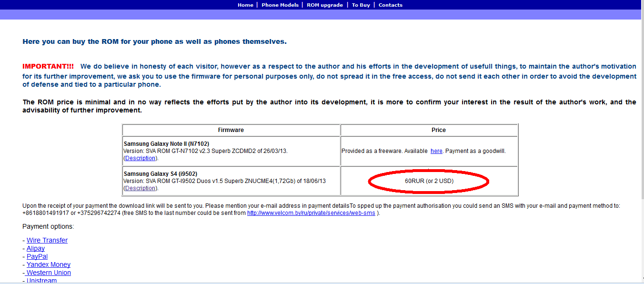This screenshot has height=284, width=644.
Task: Click the Note II 'v2.3 Superb ZCDMD2' version line
Action: tap(205, 151)
